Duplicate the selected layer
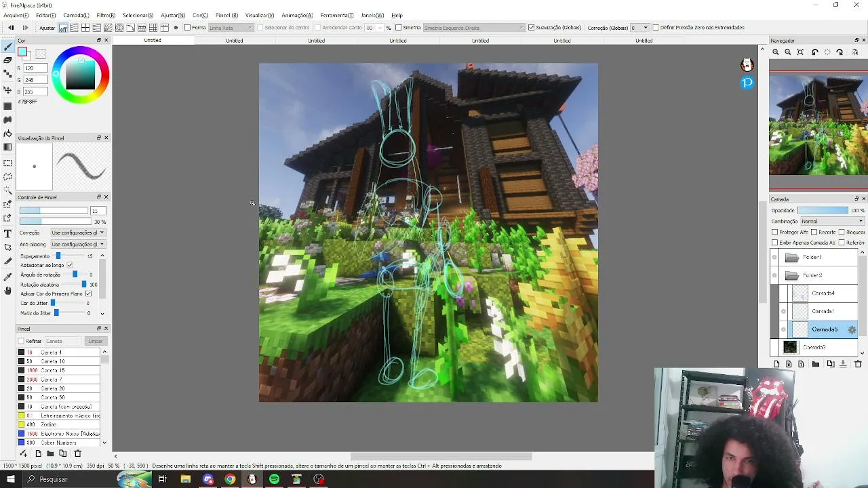The width and height of the screenshot is (868, 488). point(831,364)
